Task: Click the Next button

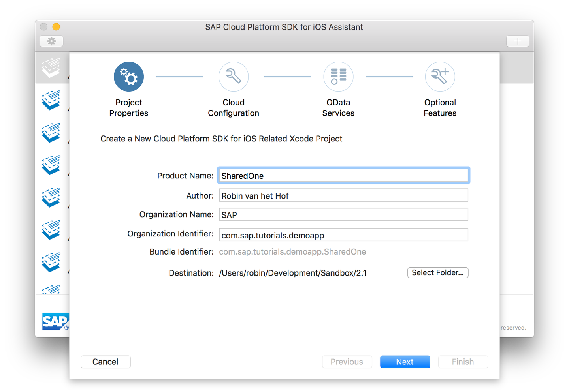Action: pyautogui.click(x=405, y=362)
